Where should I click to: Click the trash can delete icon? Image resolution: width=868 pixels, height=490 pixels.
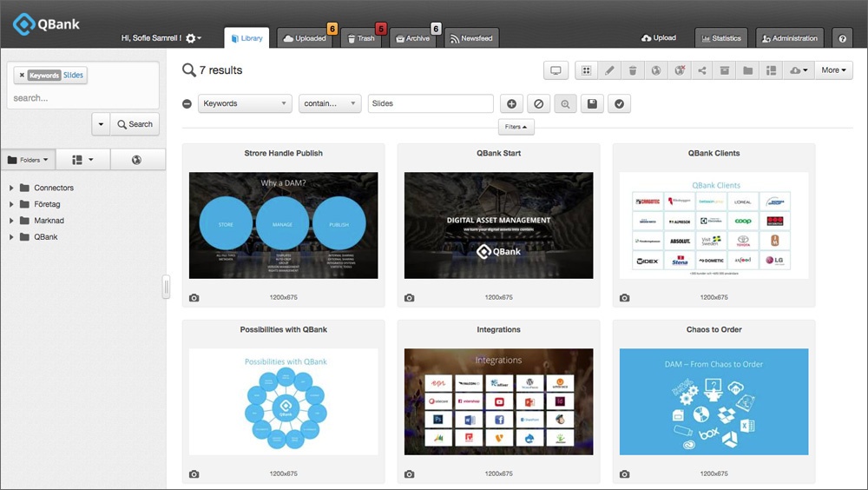(x=633, y=70)
